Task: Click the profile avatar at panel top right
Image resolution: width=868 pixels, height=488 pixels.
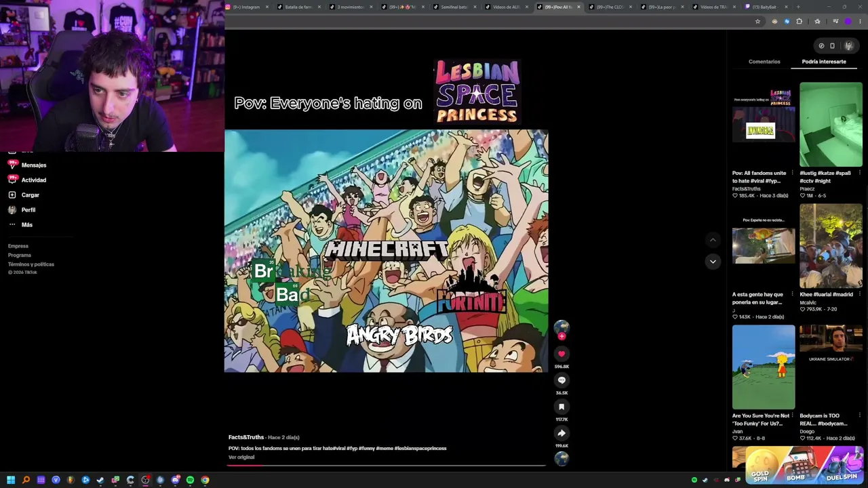Action: point(848,46)
